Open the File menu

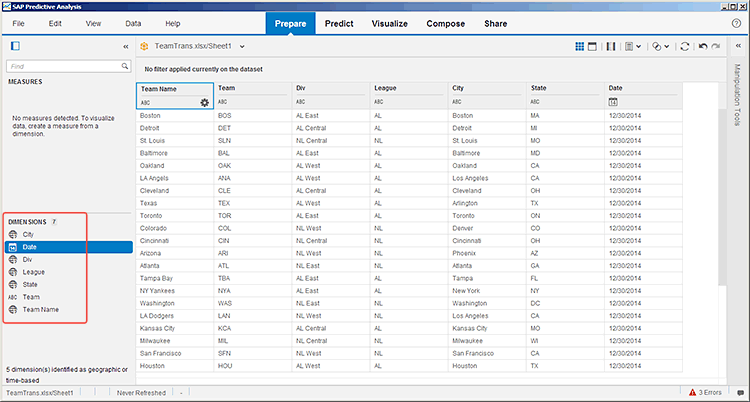(18, 23)
